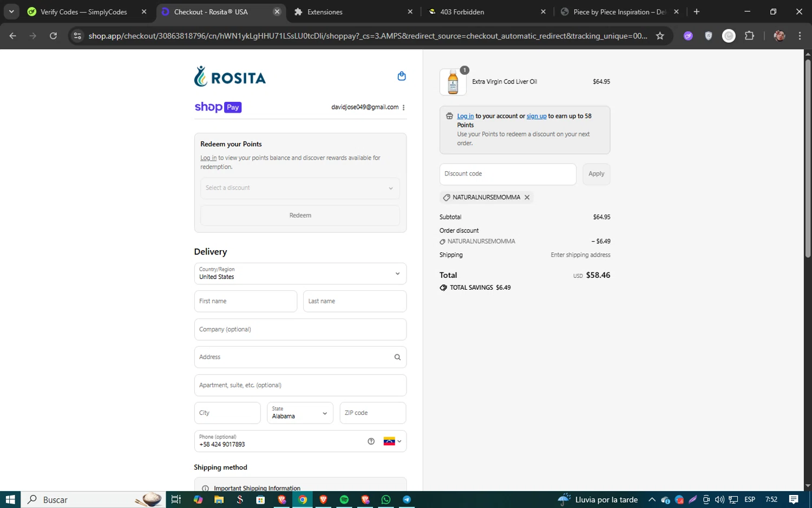Open the tab search dropdown arrow
Viewport: 812px width, 508px height.
click(11, 11)
